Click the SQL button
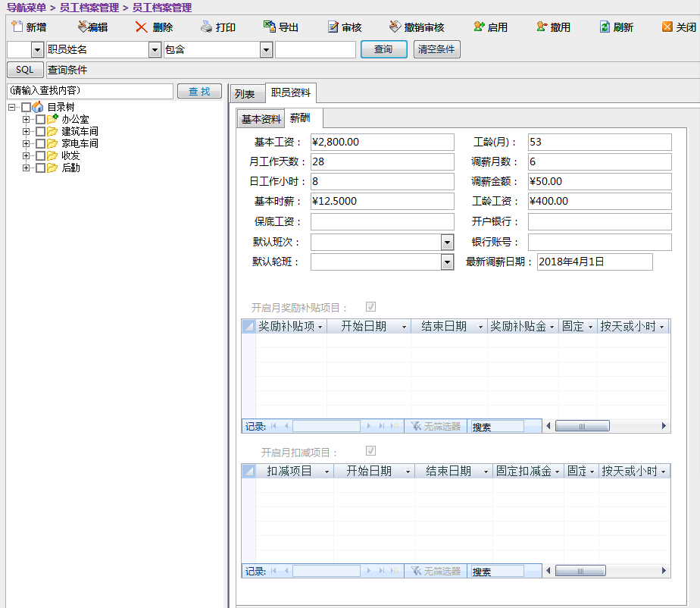Screen dimensions: 700x608 point(25,70)
